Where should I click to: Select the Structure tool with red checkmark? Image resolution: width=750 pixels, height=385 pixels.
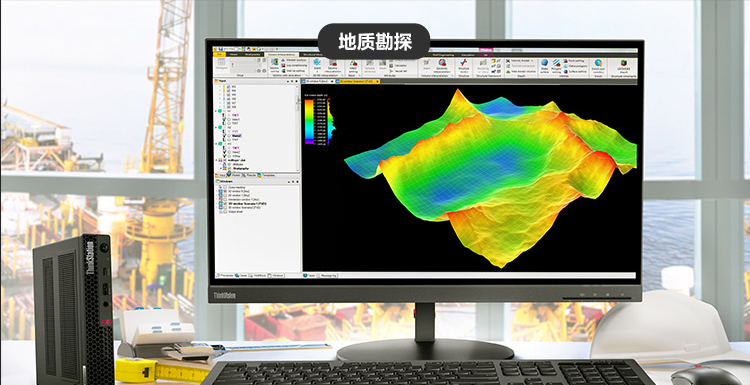pos(464,62)
